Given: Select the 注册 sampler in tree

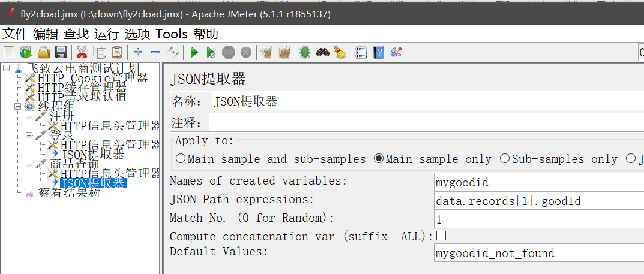Looking at the screenshot, I should (62, 116).
